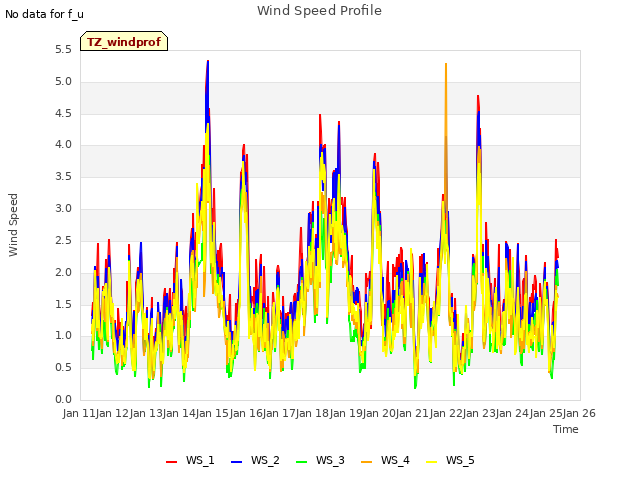Viewport: 640px width, 480px height.
Task: Click the Jan 23 x-axis label
Action: (x=479, y=413)
